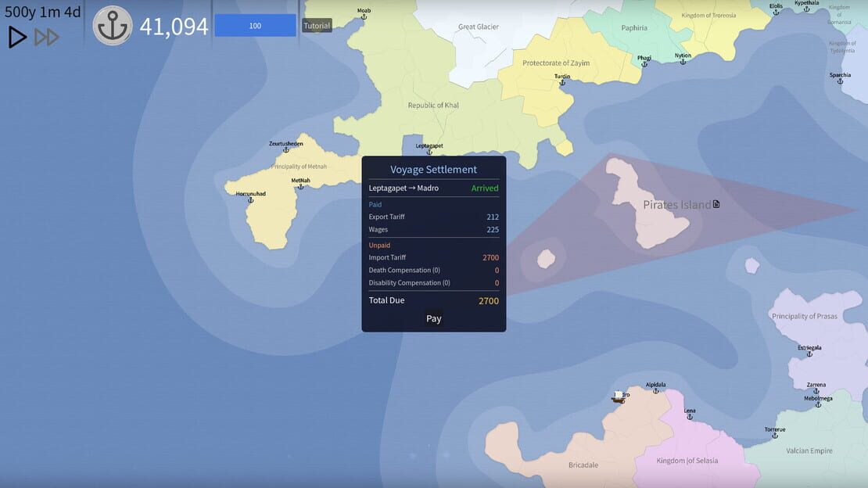868x488 pixels.
Task: Open the Tutorial button
Action: 317,26
